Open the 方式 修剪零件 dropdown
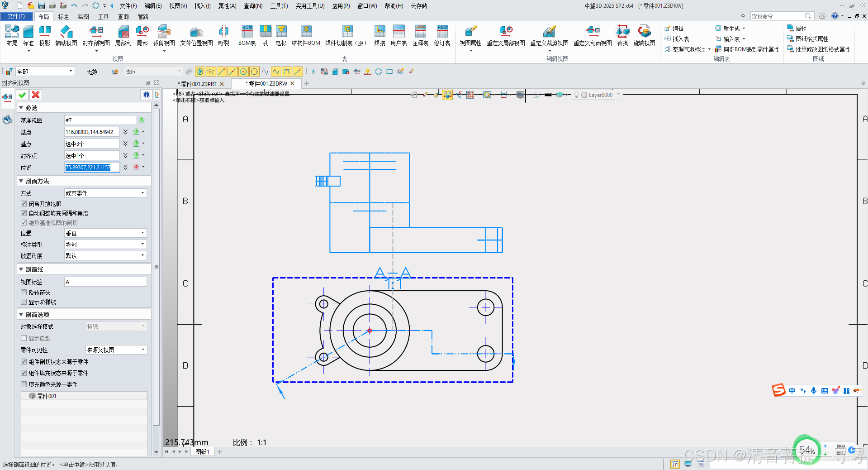The width and height of the screenshot is (868, 470). pos(105,193)
